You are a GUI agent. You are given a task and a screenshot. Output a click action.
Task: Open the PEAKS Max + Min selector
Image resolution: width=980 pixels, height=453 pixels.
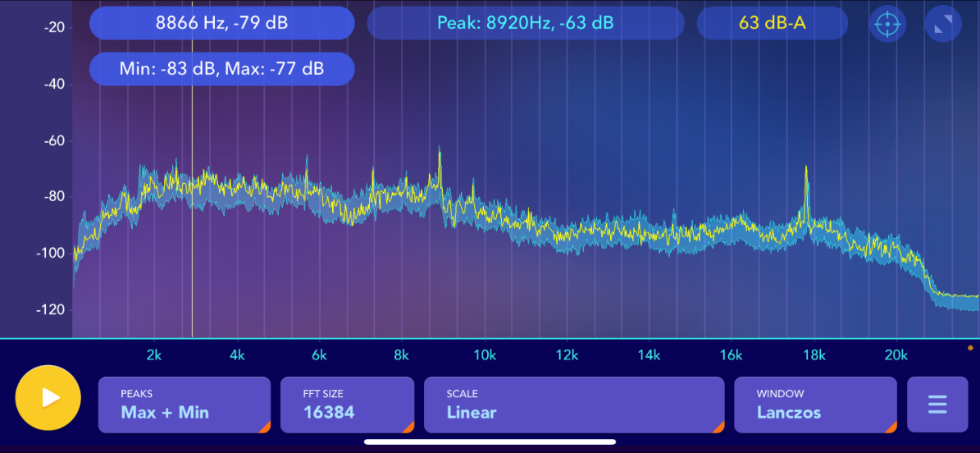pyautogui.click(x=185, y=405)
